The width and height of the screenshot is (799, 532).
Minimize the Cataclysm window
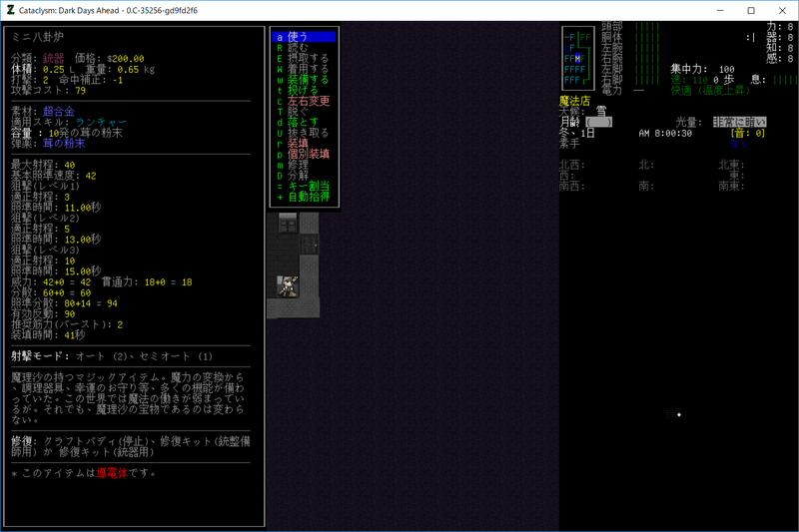[x=720, y=10]
